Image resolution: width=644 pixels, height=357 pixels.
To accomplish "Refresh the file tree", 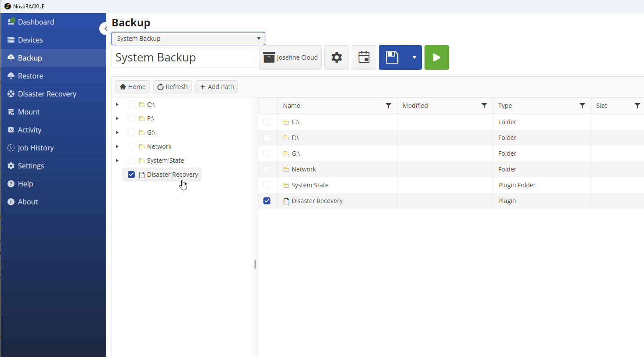I will [173, 87].
